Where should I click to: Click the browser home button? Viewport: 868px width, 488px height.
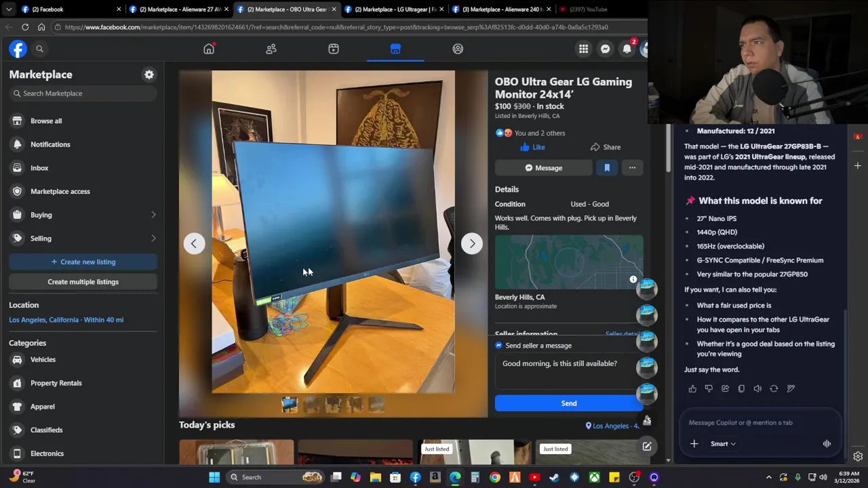click(41, 27)
